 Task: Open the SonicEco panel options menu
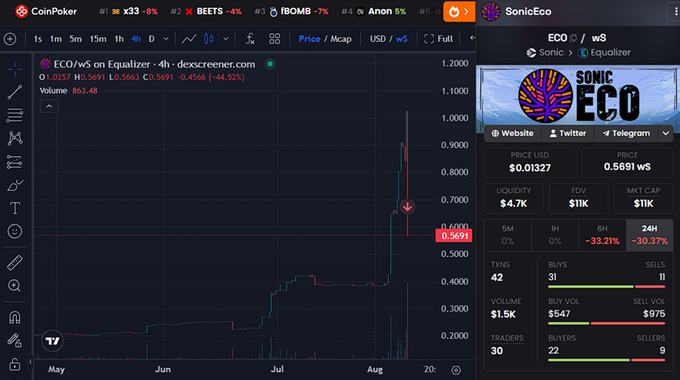675,12
